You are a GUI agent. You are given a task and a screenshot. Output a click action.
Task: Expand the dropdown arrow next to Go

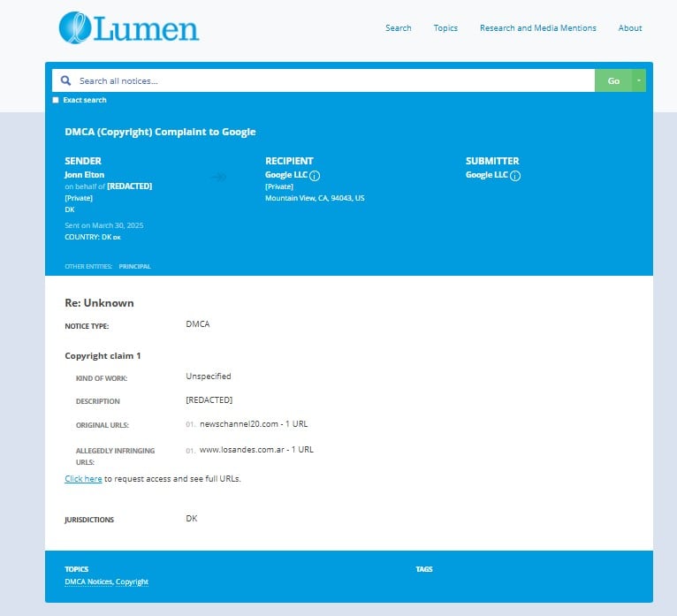tap(639, 80)
